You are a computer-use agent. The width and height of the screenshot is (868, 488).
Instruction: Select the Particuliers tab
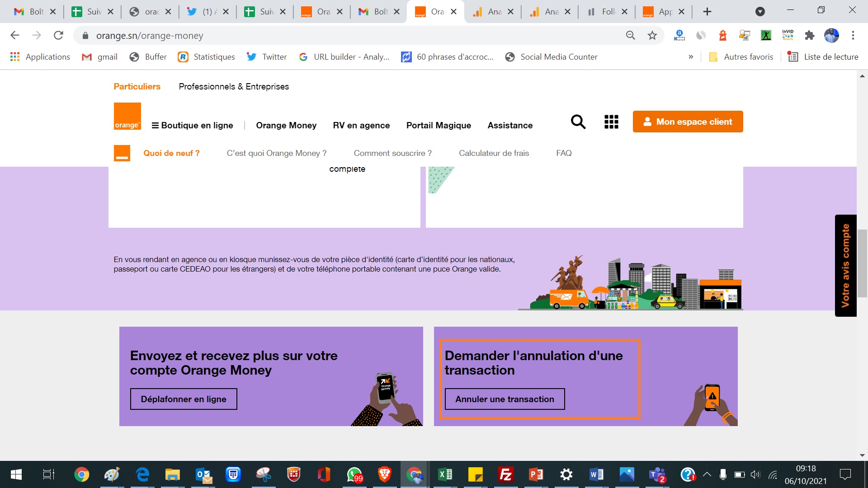tap(137, 86)
